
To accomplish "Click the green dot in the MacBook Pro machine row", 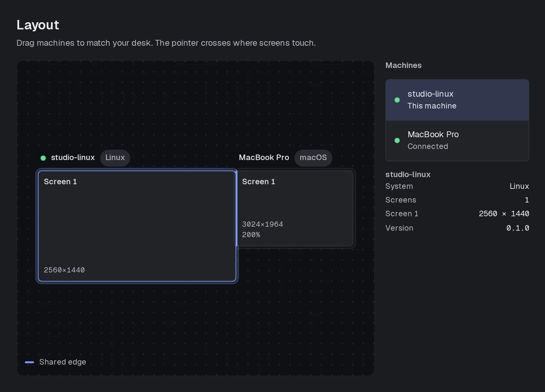I will (x=397, y=141).
